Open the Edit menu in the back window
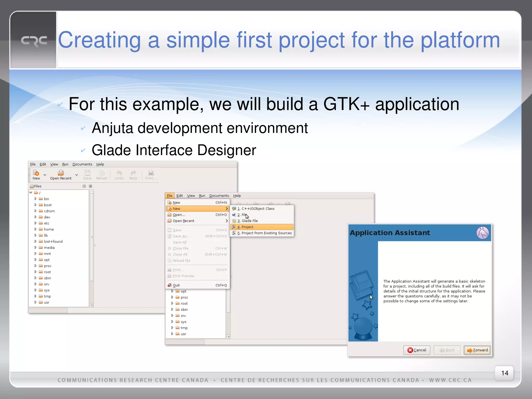 [43, 164]
